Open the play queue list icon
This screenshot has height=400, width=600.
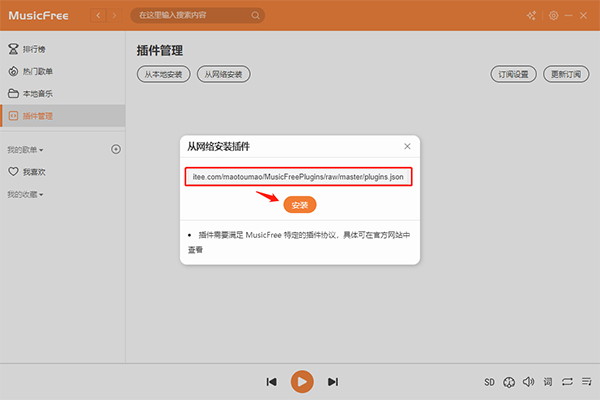click(x=587, y=382)
